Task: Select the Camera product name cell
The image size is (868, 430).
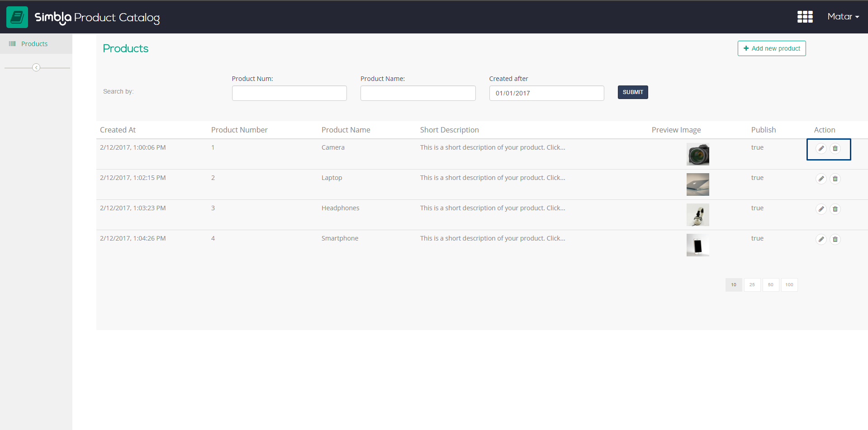Action: tap(333, 147)
